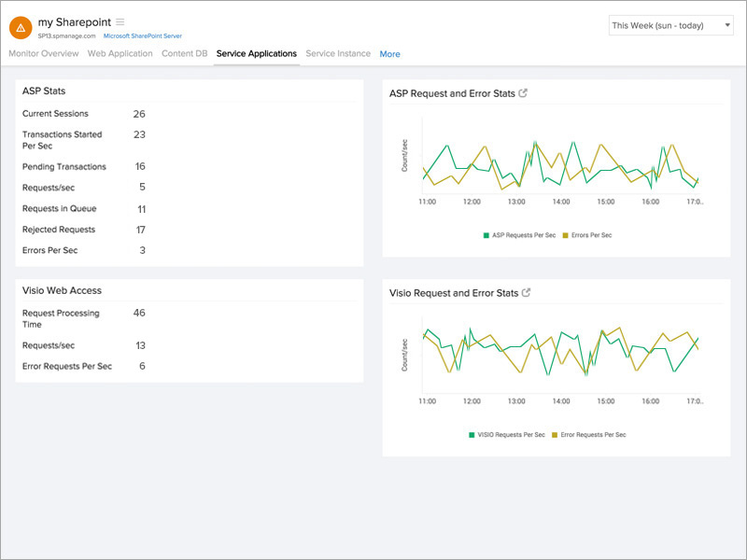The height and width of the screenshot is (560, 747).
Task: Click the popout icon on ASP Request and Error Stats
Action: (x=525, y=91)
